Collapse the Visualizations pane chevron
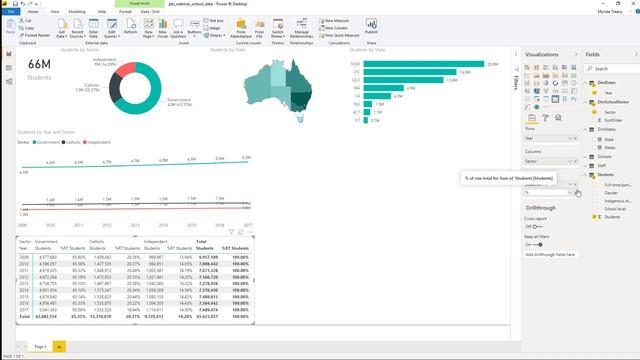 click(576, 54)
